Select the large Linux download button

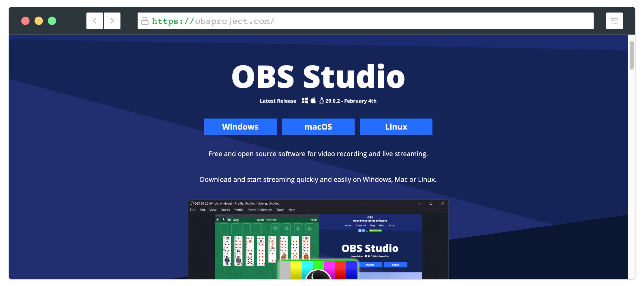click(x=396, y=127)
